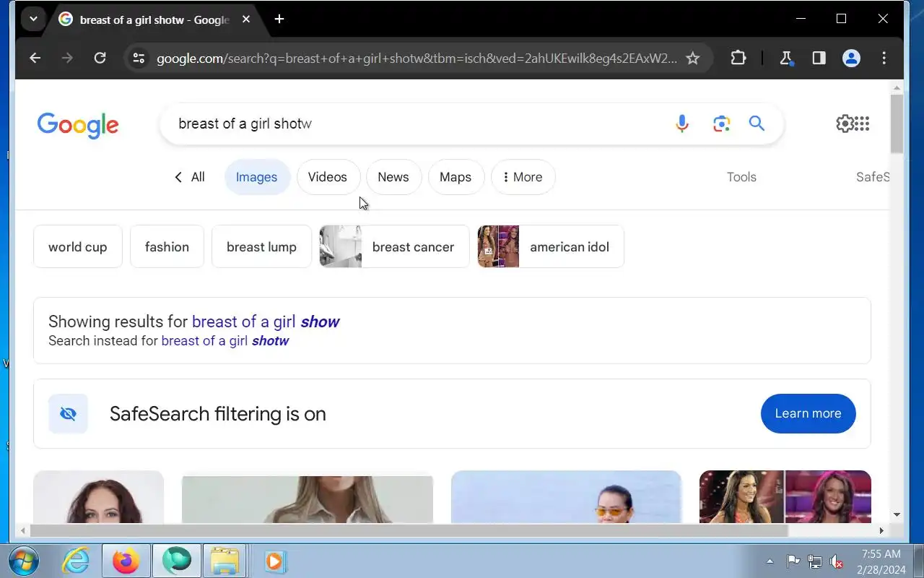Open the Tools filter options
Viewport: 924px width, 578px height.
point(741,177)
